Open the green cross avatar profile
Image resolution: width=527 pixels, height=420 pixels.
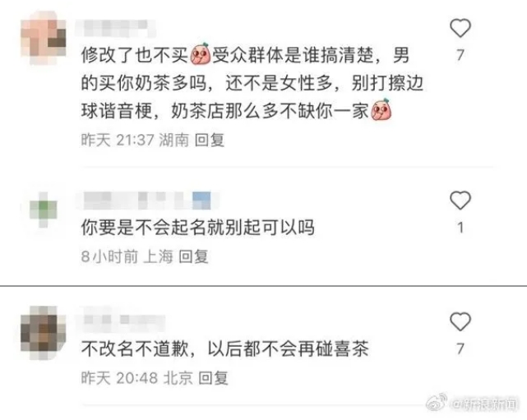point(43,210)
